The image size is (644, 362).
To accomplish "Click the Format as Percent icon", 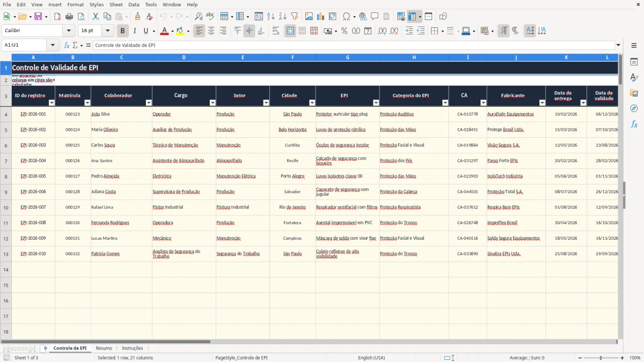I will coord(344,31).
